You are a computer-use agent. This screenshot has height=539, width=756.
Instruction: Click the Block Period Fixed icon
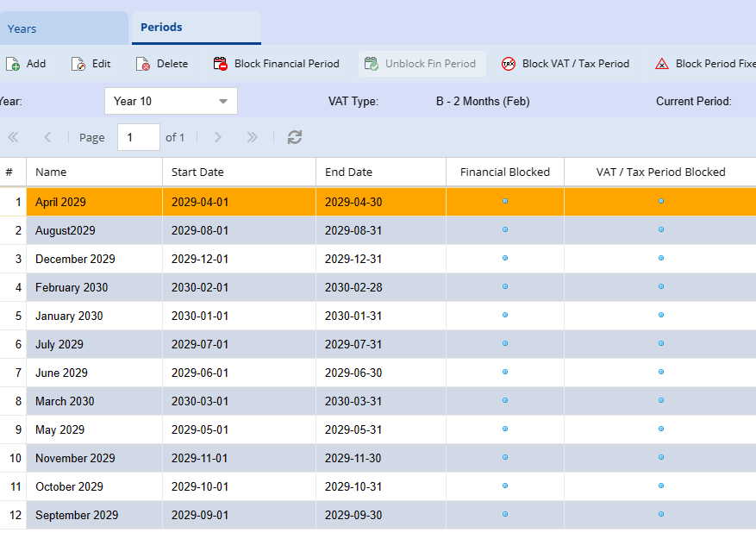pyautogui.click(x=662, y=64)
